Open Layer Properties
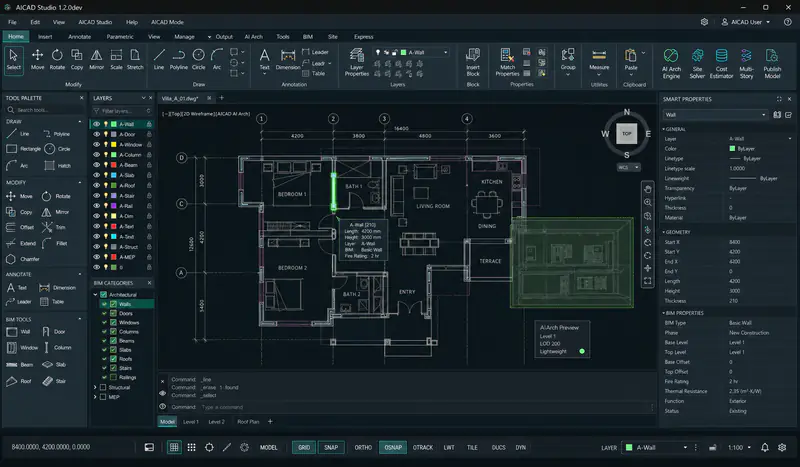800x467 pixels. coord(357,62)
